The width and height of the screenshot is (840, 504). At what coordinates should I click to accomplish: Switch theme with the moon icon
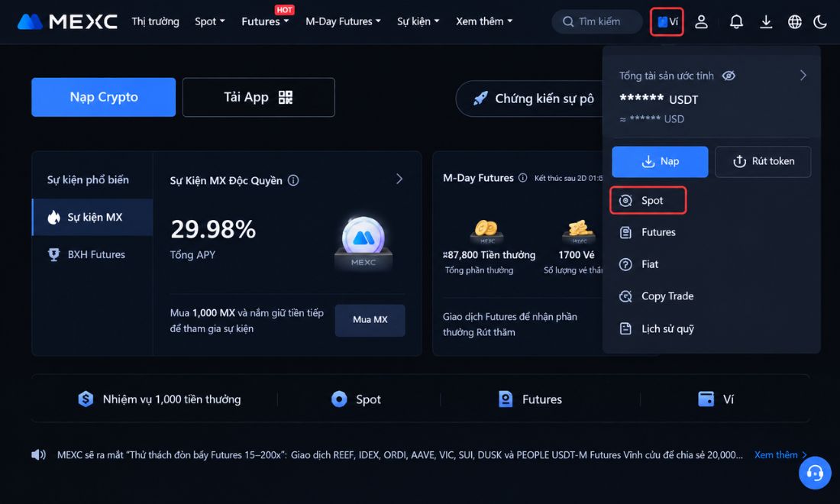click(x=820, y=22)
